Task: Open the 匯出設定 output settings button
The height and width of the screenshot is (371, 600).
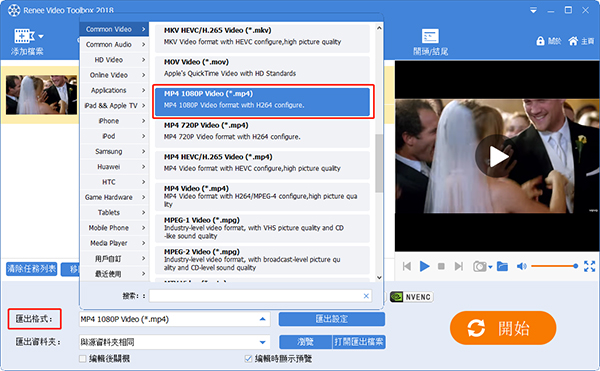Action: click(332, 319)
